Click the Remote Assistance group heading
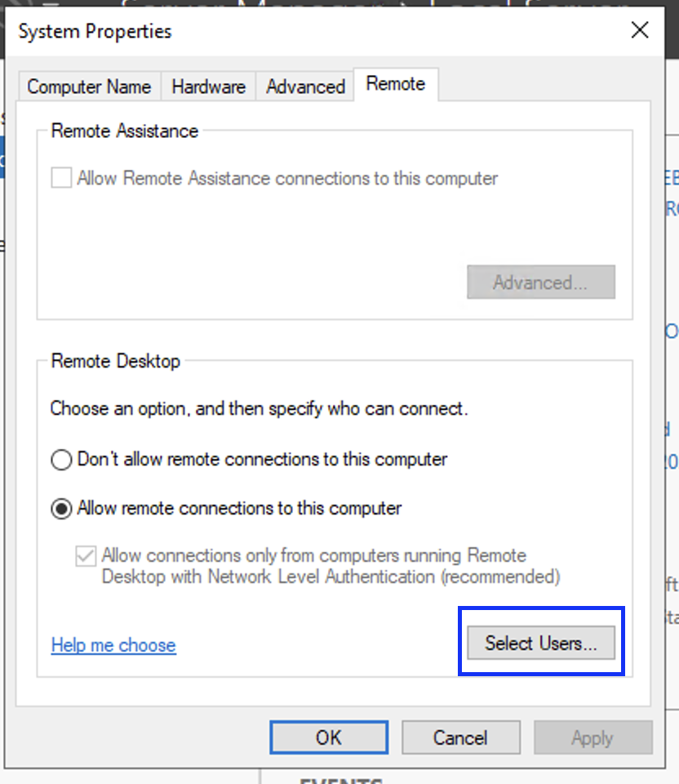679x784 pixels. point(125,131)
